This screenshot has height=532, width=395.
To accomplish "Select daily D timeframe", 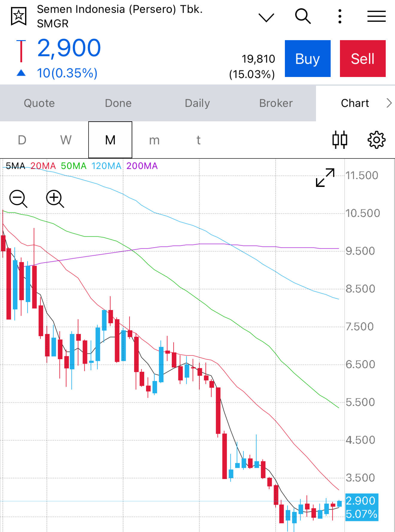I will click(x=22, y=140).
